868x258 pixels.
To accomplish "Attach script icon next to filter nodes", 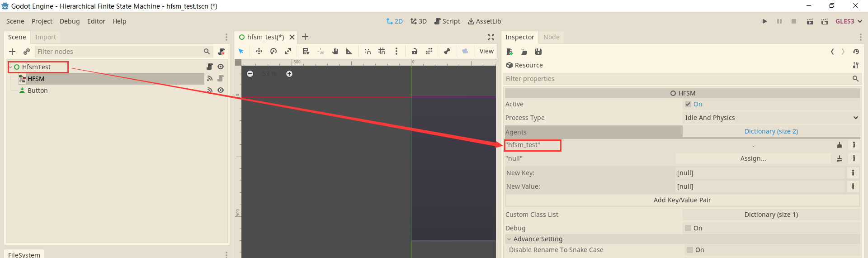I will (x=222, y=52).
